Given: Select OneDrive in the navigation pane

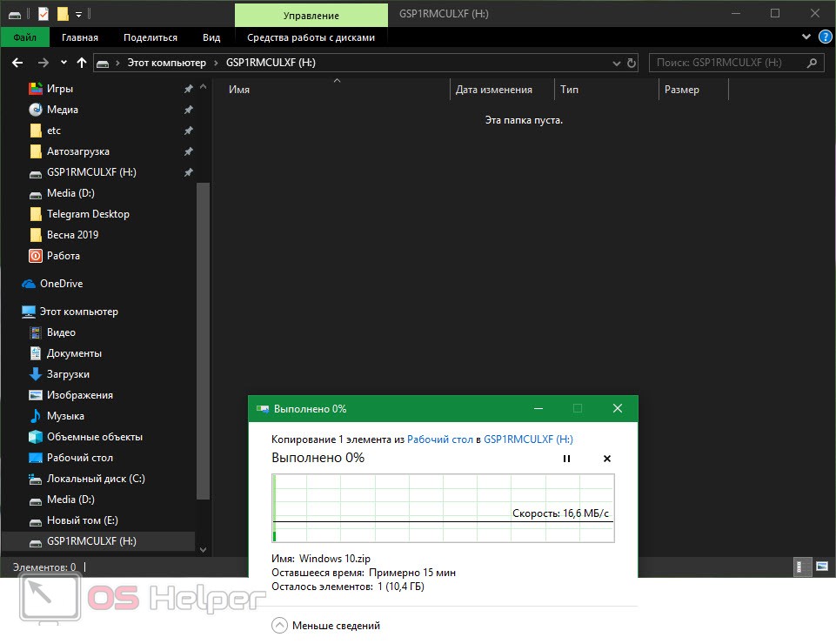Looking at the screenshot, I should [x=61, y=284].
